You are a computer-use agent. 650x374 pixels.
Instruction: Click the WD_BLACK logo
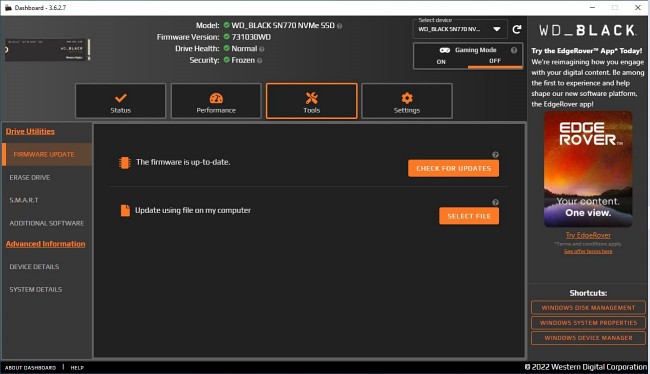click(587, 30)
